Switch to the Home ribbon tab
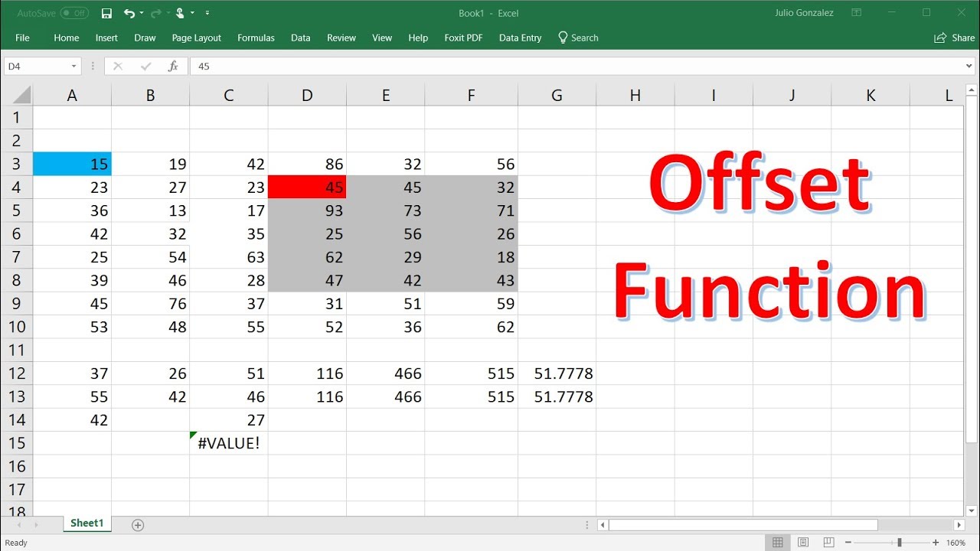Screen dimensions: 980x551 pyautogui.click(x=67, y=37)
